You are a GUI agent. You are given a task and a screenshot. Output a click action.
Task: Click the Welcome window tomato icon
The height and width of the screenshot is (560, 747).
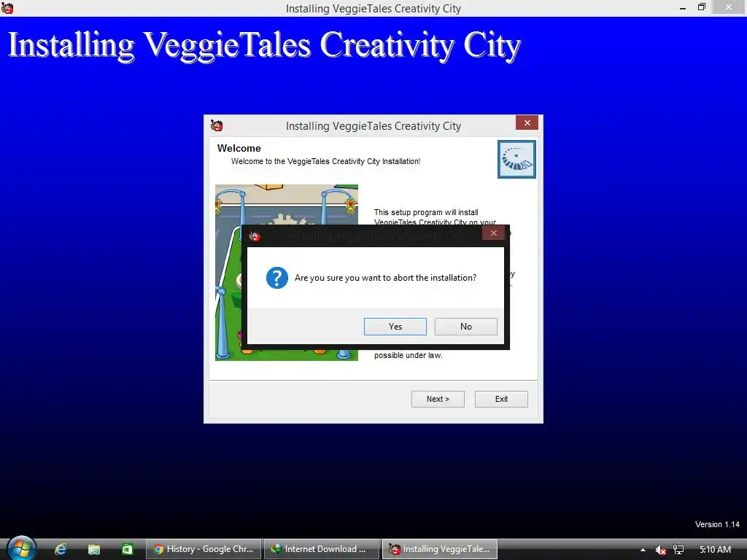[217, 125]
